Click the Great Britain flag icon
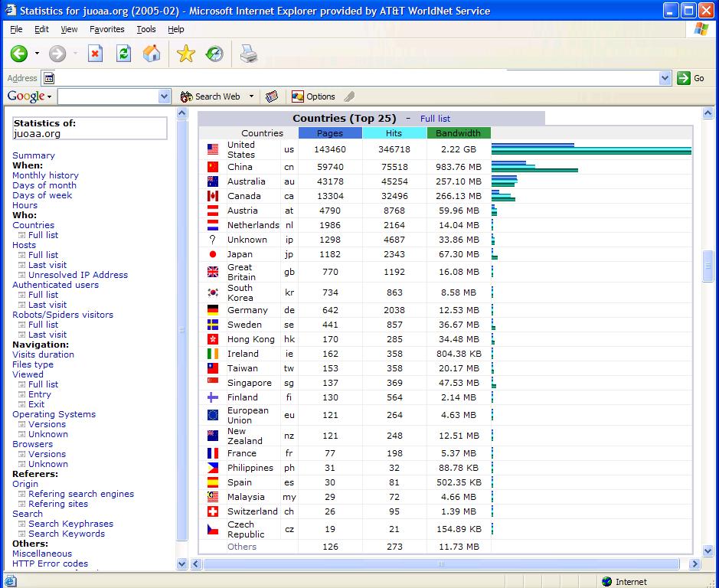The height and width of the screenshot is (588, 719). (x=213, y=272)
